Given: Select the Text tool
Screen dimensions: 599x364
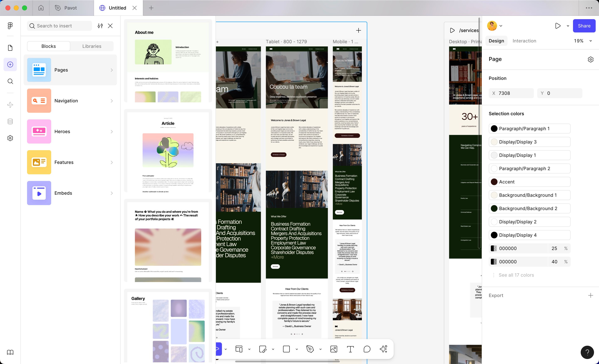Looking at the screenshot, I should click(350, 349).
